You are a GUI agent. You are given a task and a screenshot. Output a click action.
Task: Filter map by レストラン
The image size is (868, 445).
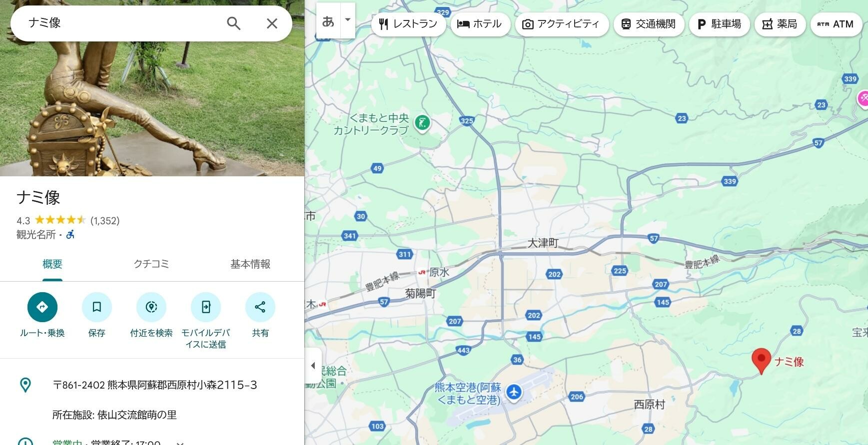(x=408, y=24)
